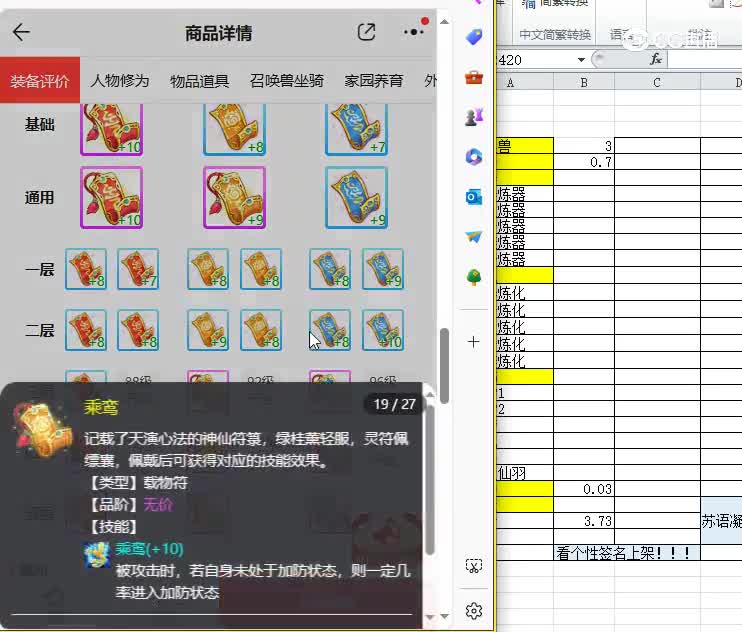Click the cell 看个性签名上架！！！
Image resolution: width=742 pixels, height=632 pixels.
coord(627,553)
